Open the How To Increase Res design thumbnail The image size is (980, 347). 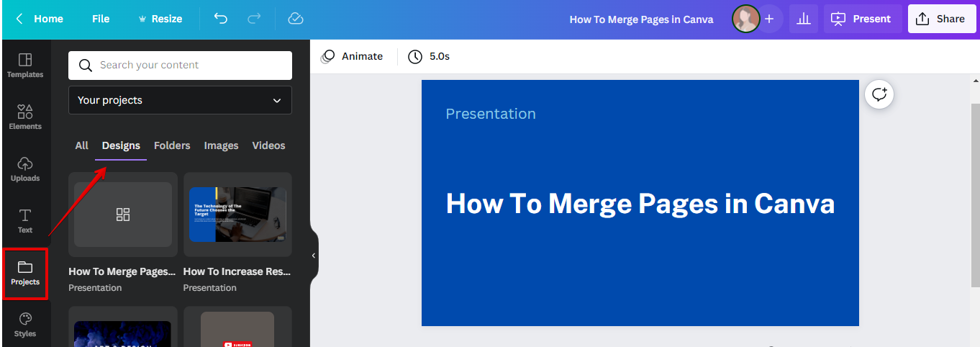237,215
